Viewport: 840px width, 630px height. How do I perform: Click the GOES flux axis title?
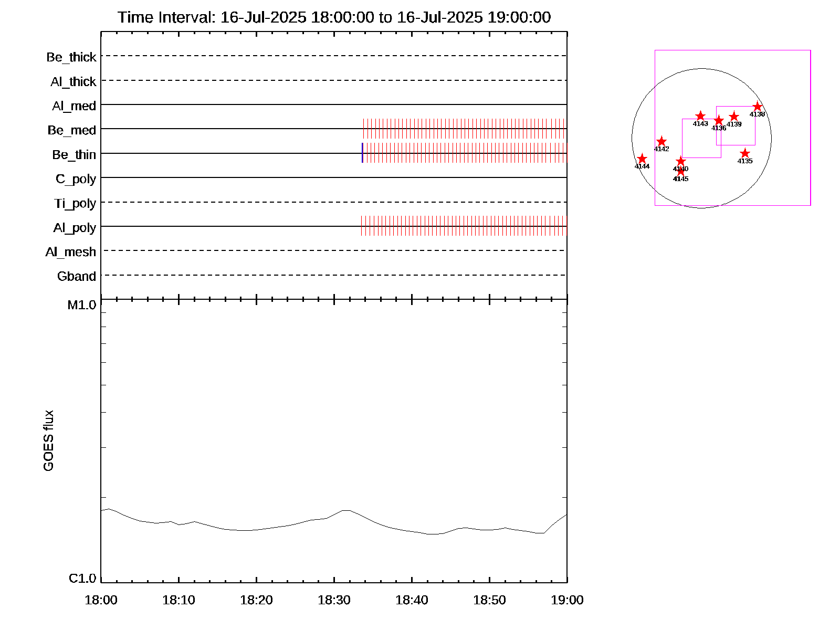tap(48, 440)
